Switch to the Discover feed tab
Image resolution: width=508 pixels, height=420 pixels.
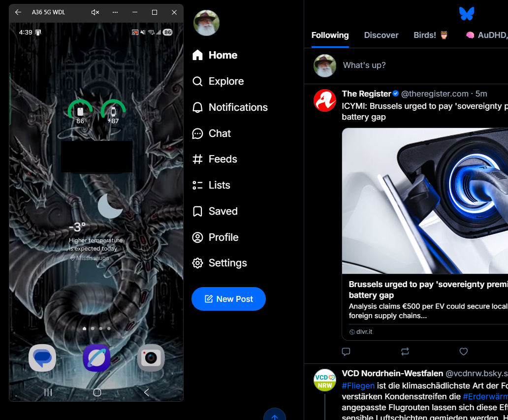coord(381,35)
